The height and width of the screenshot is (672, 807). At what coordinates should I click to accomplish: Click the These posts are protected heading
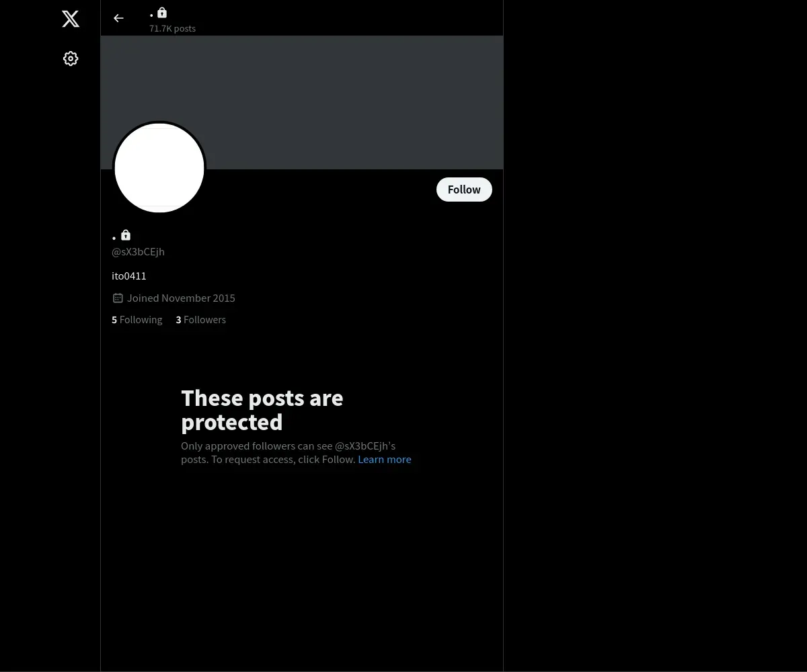(x=262, y=410)
